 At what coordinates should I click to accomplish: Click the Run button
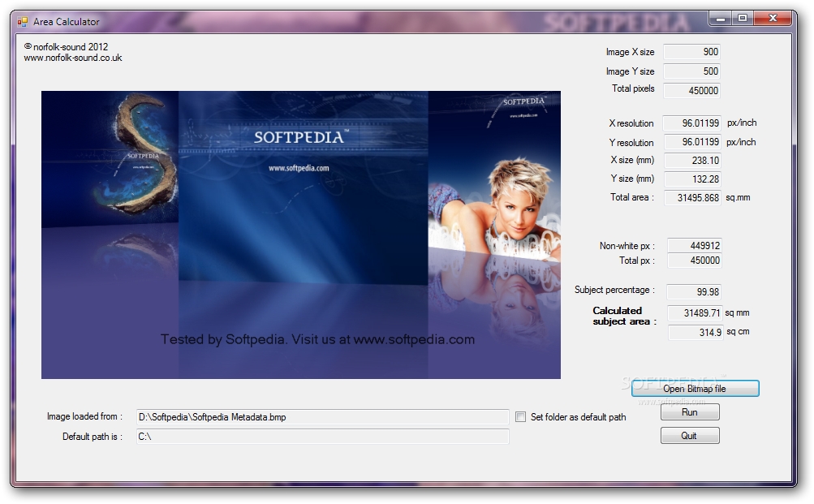coord(690,412)
